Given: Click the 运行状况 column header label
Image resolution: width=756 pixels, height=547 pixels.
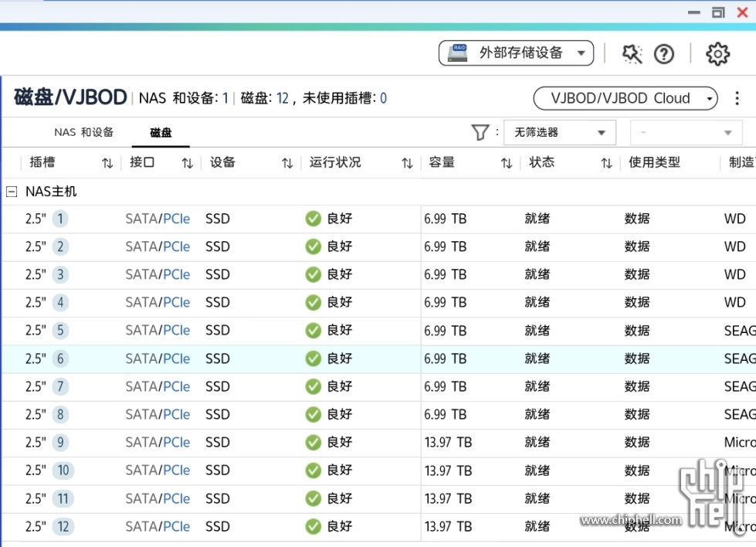Looking at the screenshot, I should click(x=335, y=162).
